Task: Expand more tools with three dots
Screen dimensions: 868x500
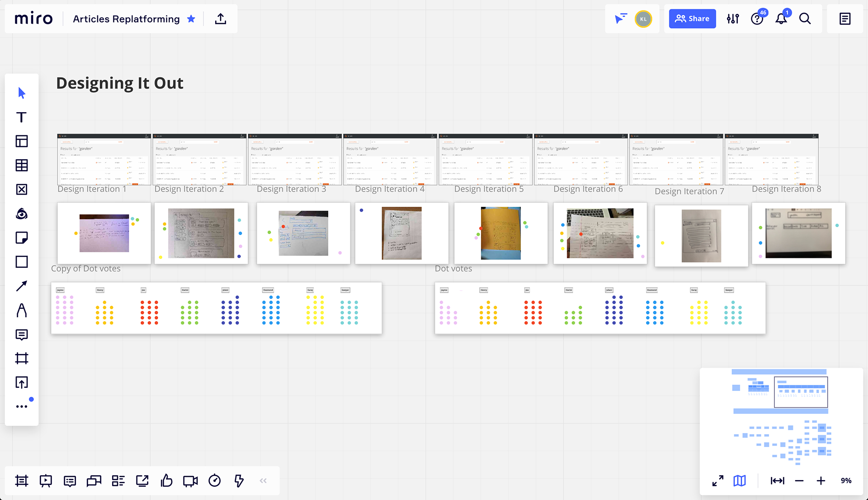Action: tap(21, 407)
